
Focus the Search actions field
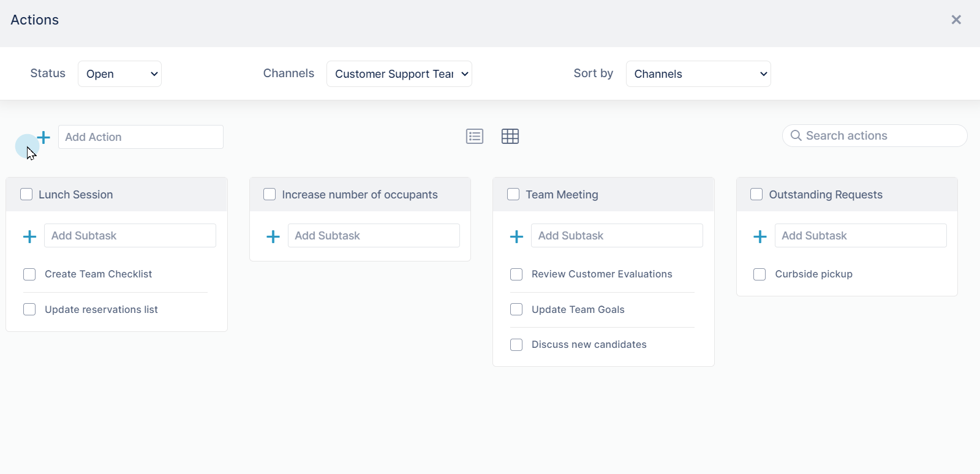pos(875,136)
